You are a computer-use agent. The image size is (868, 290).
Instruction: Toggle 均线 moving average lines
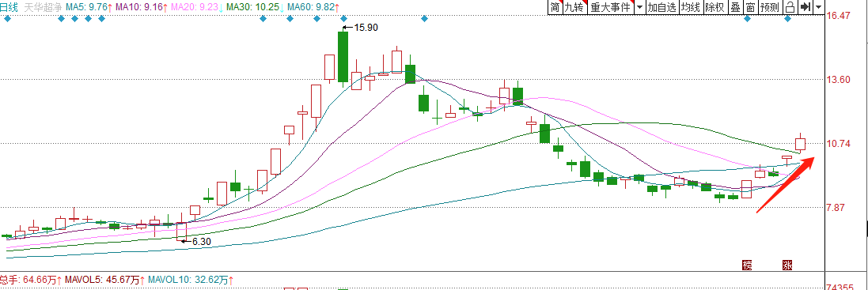coord(690,7)
